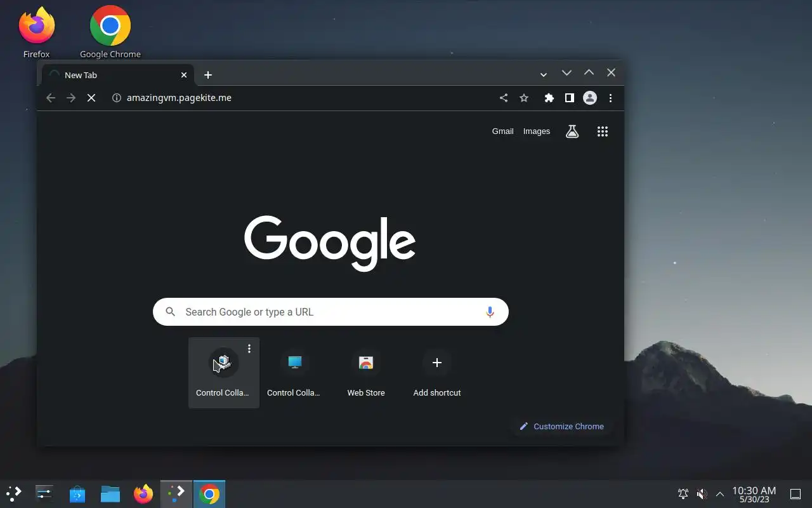Viewport: 812px width, 508px height.
Task: Open the Firefox desktop shortcut
Action: click(x=36, y=32)
